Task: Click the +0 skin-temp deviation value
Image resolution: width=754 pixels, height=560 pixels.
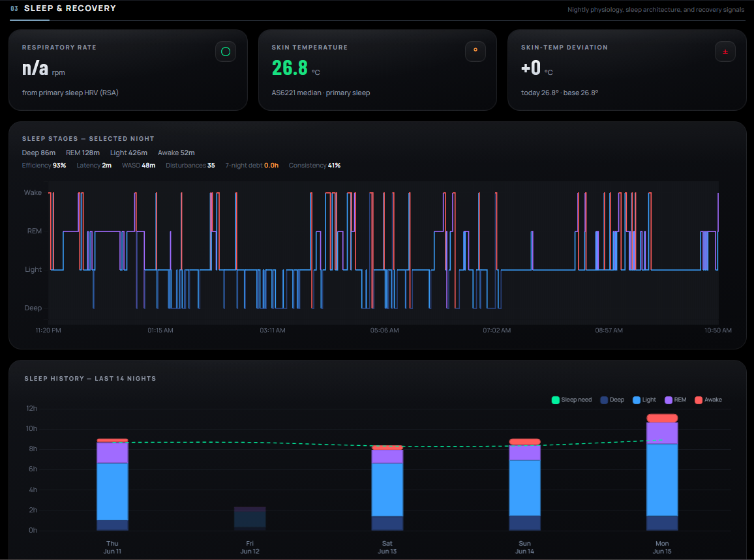Action: pos(531,68)
